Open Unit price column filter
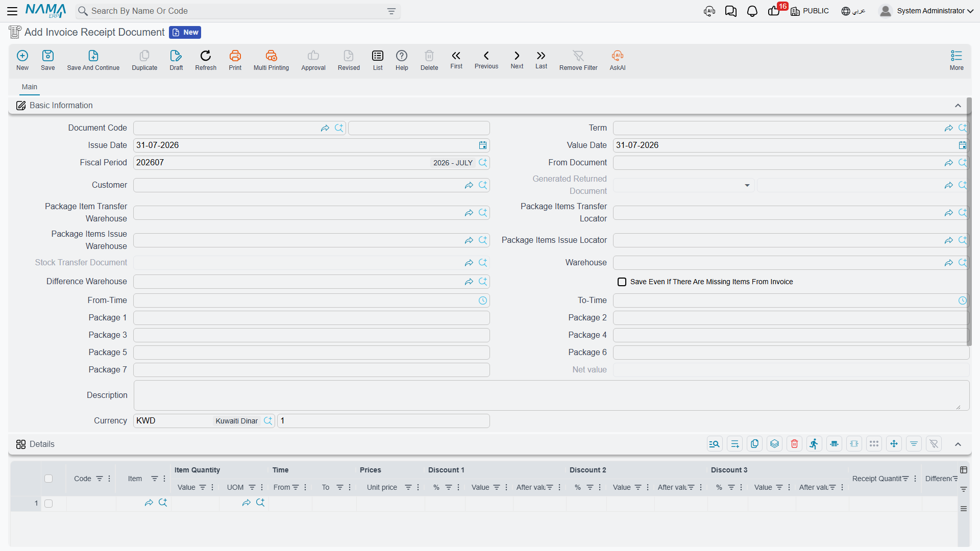This screenshot has height=551, width=980. pyautogui.click(x=408, y=487)
